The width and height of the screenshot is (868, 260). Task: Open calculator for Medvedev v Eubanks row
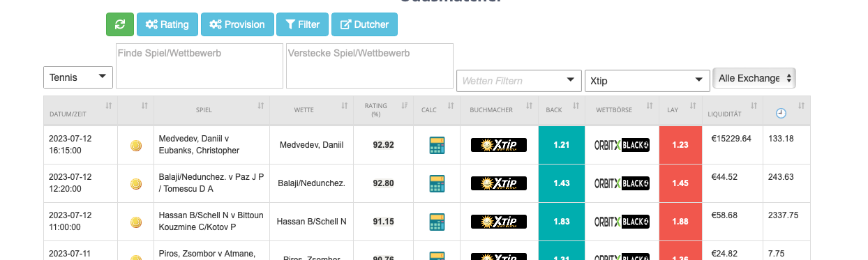point(437,145)
